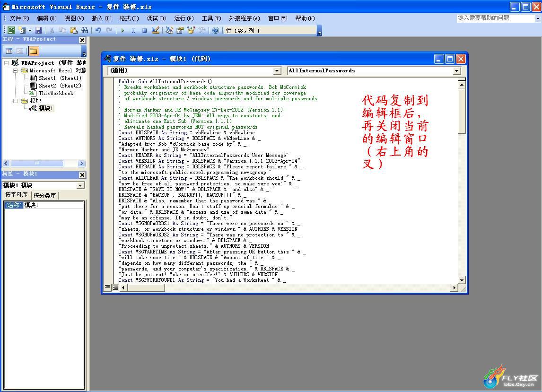This screenshot has height=392, width=542.
Task: Switch to the Microsoft Excel view icon
Action: [11, 30]
